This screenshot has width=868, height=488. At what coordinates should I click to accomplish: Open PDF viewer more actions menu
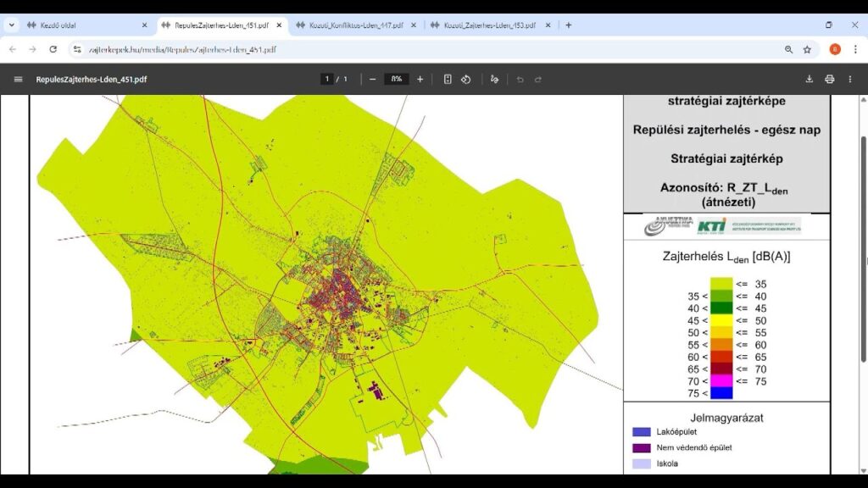[x=850, y=79]
